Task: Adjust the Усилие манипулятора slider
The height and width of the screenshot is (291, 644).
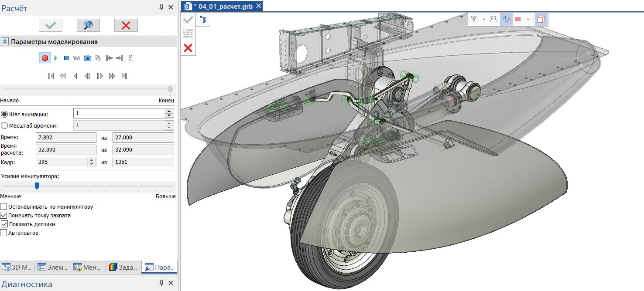Action: coord(37,186)
